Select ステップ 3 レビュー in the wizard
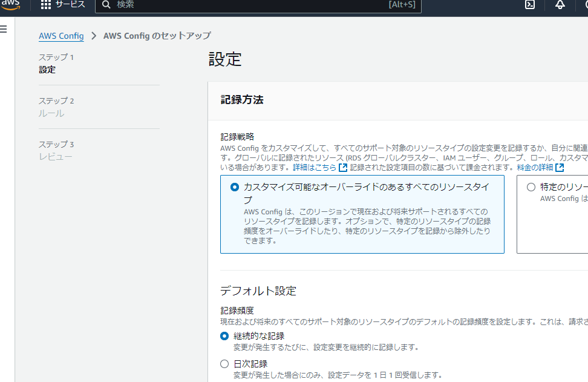This screenshot has height=382, width=588. point(56,151)
